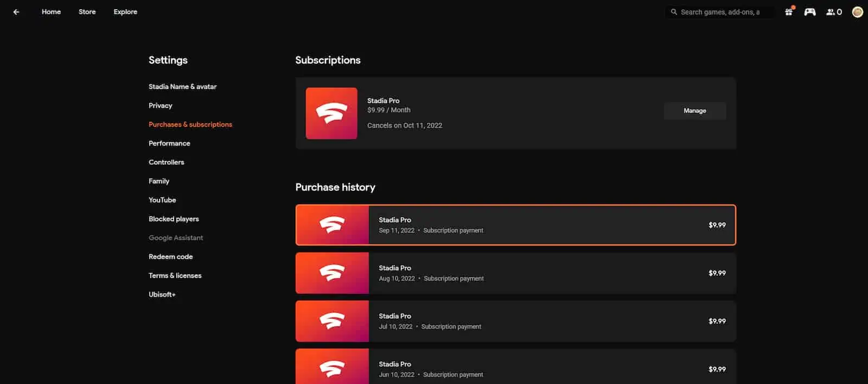The width and height of the screenshot is (868, 384).
Task: Click the search magnifier icon
Action: tap(674, 12)
